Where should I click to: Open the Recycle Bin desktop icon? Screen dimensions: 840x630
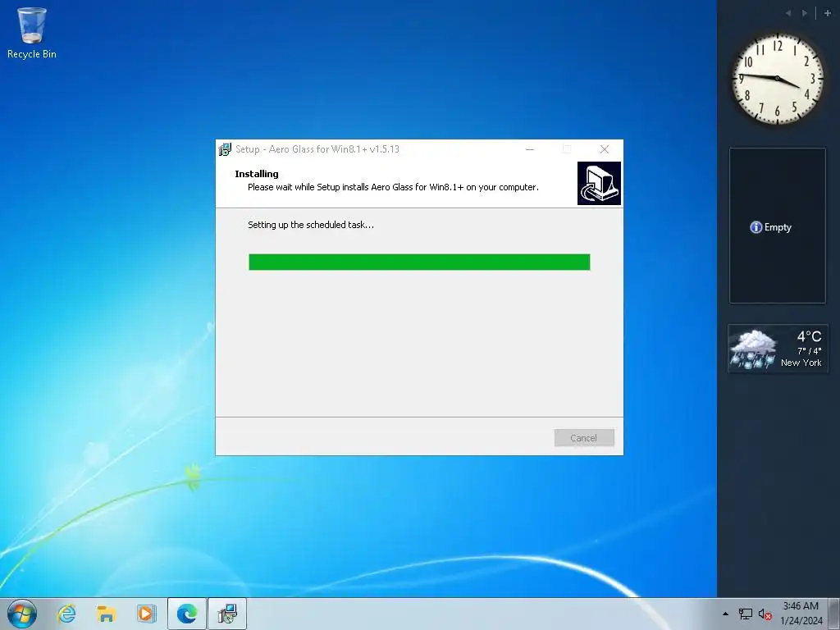coord(32,33)
